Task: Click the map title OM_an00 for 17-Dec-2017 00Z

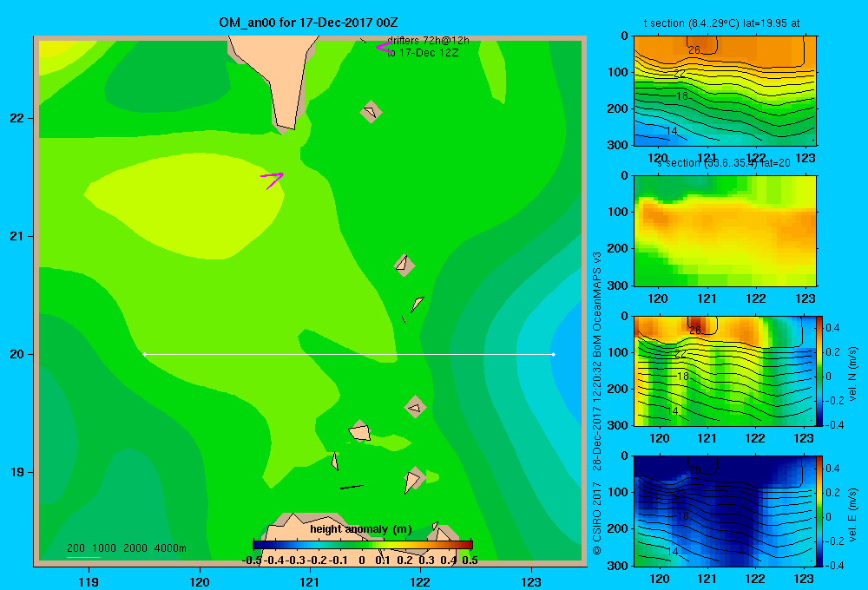Action: 308,23
